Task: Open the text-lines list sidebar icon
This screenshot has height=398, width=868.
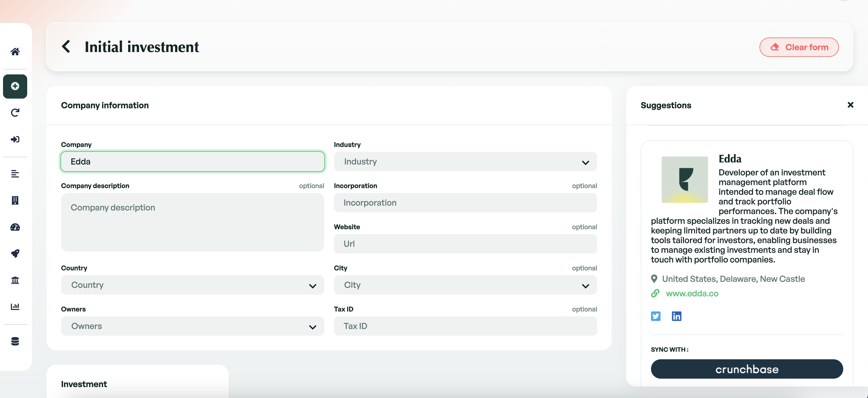Action: tap(15, 174)
